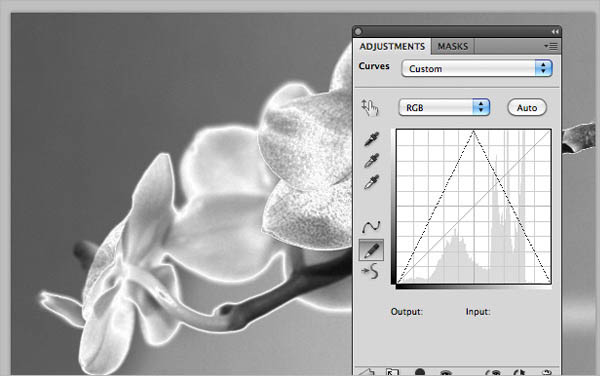Switch to edit points curve mode

[371, 226]
